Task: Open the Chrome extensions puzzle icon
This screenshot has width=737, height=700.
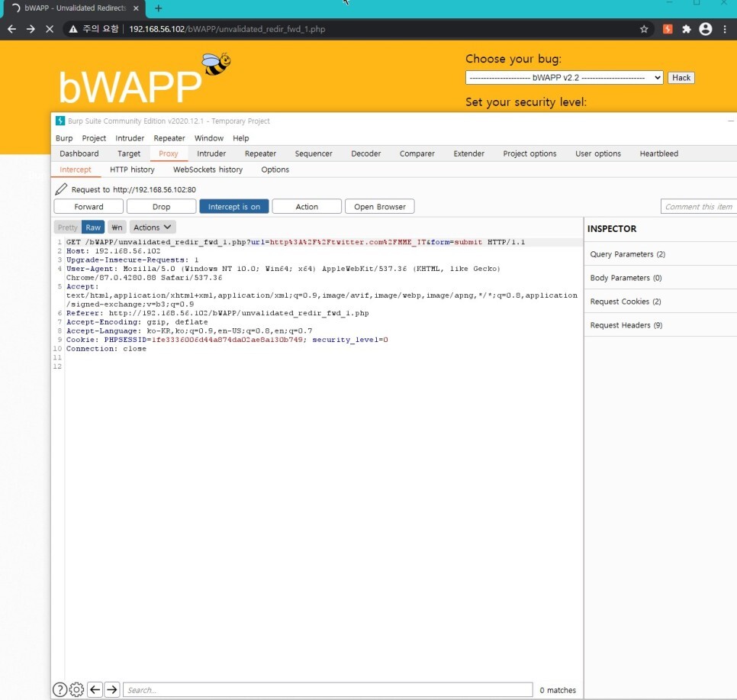Action: [686, 29]
